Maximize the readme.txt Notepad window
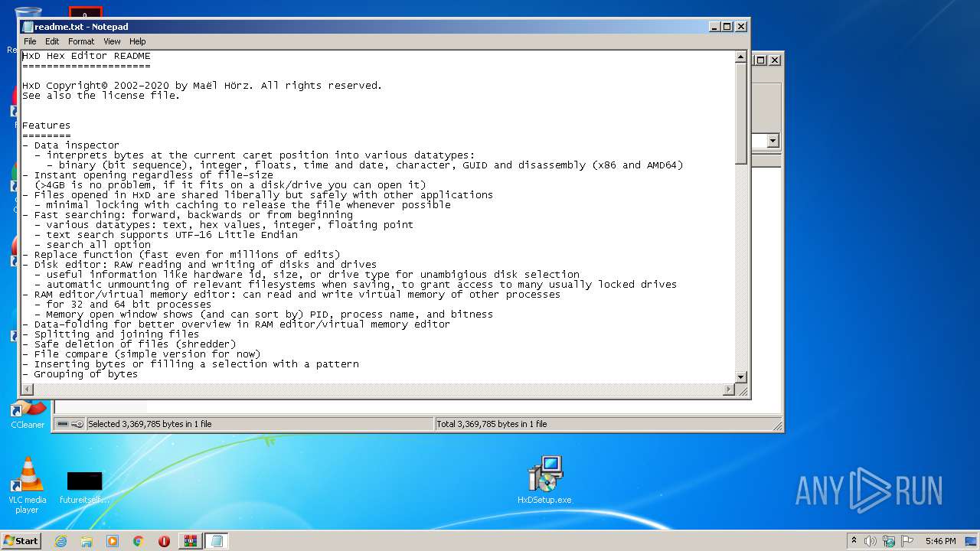Viewport: 980px width, 551px height. (x=727, y=27)
